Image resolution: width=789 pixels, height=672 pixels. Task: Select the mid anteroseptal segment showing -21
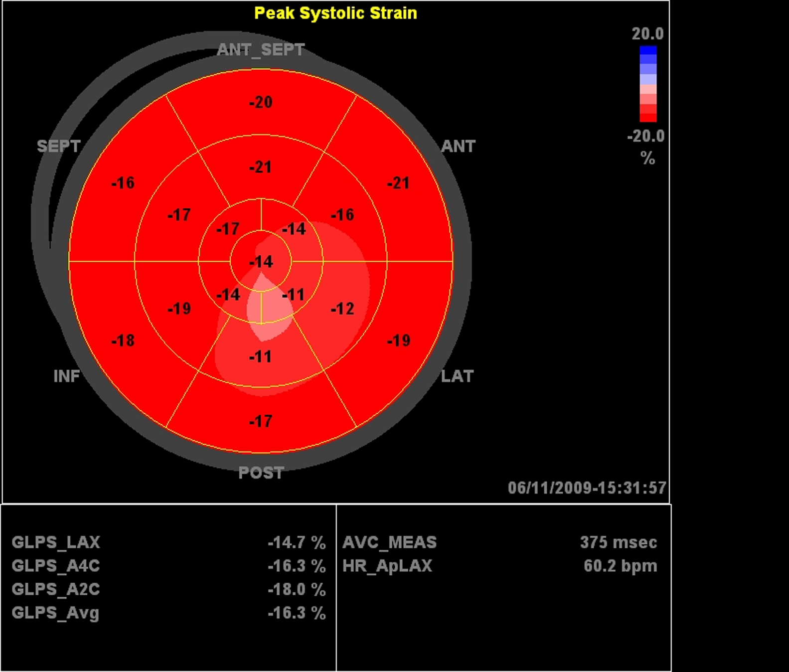[261, 167]
